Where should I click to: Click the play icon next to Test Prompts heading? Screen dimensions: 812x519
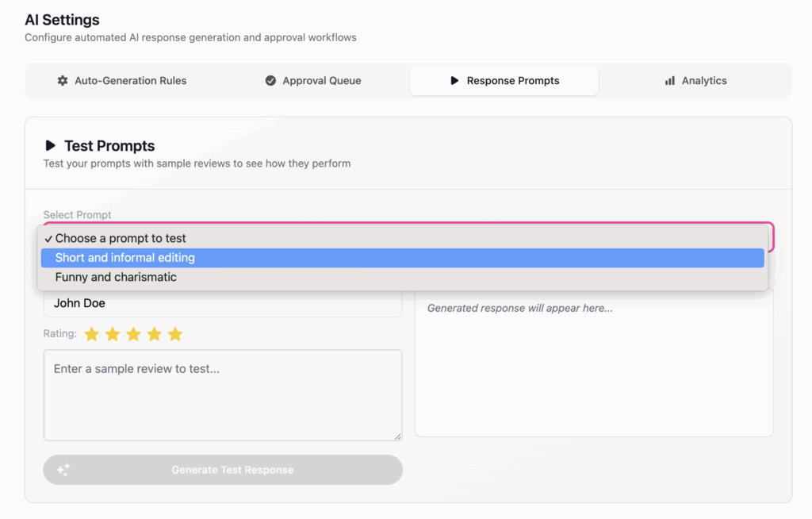coord(50,146)
